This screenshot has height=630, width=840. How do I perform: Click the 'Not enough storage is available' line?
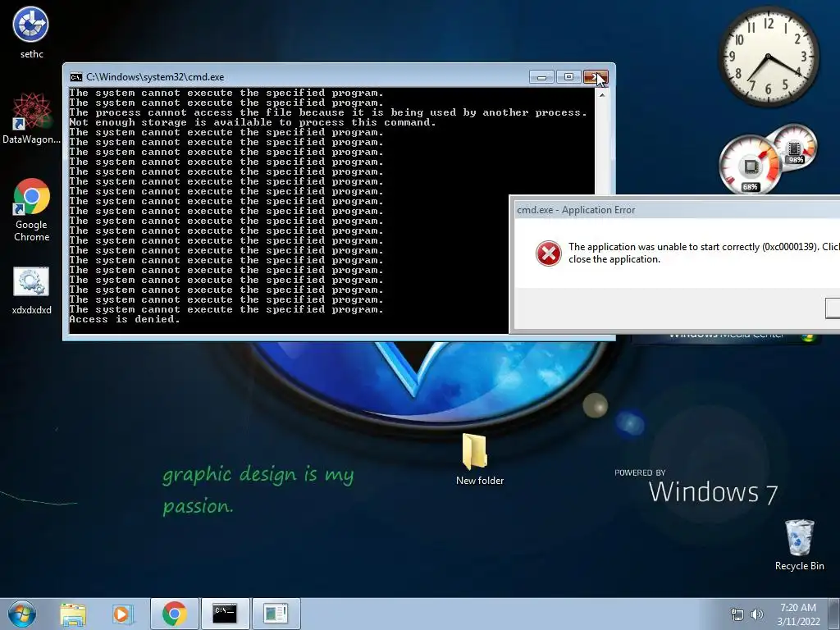pos(253,122)
